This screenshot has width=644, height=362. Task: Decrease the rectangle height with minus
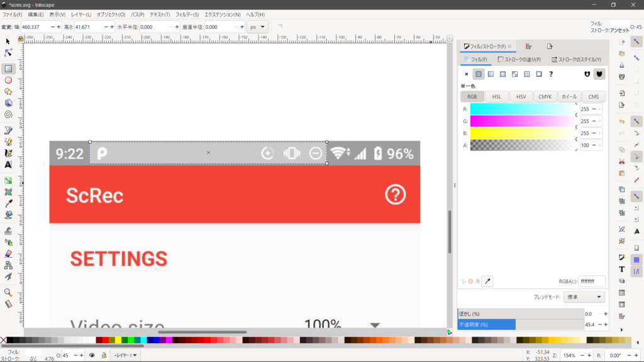(x=106, y=27)
